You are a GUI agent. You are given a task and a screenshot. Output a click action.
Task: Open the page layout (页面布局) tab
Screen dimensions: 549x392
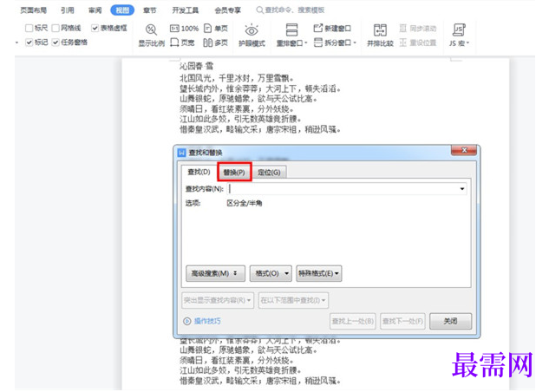pyautogui.click(x=33, y=10)
